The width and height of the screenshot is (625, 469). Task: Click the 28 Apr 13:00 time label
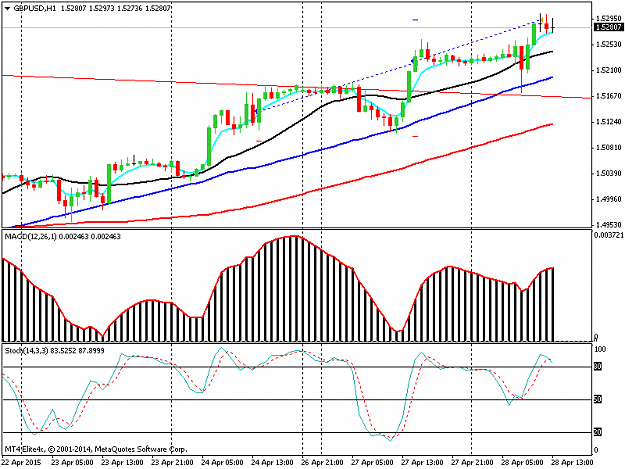coord(572,463)
